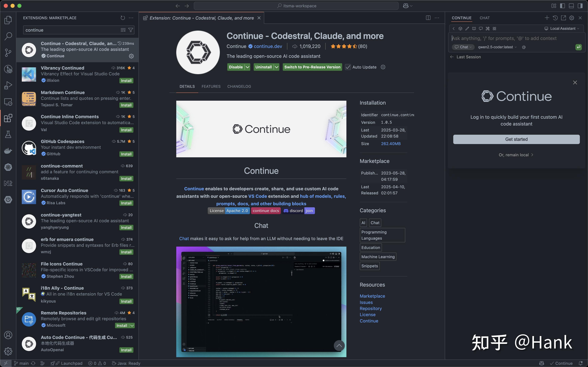Toggle the bottom panel layout button

tap(571, 6)
